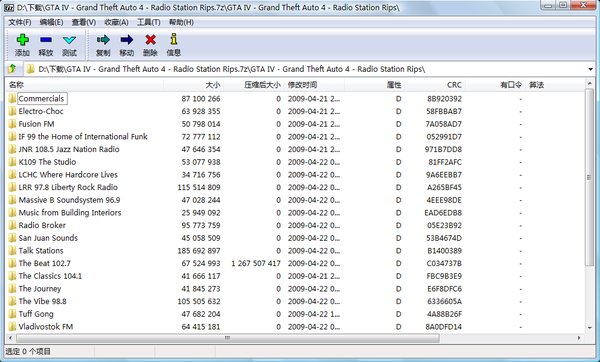Screen dimensions: 600x362
Task: Expand the address bar path dropdown
Action: [x=590, y=69]
